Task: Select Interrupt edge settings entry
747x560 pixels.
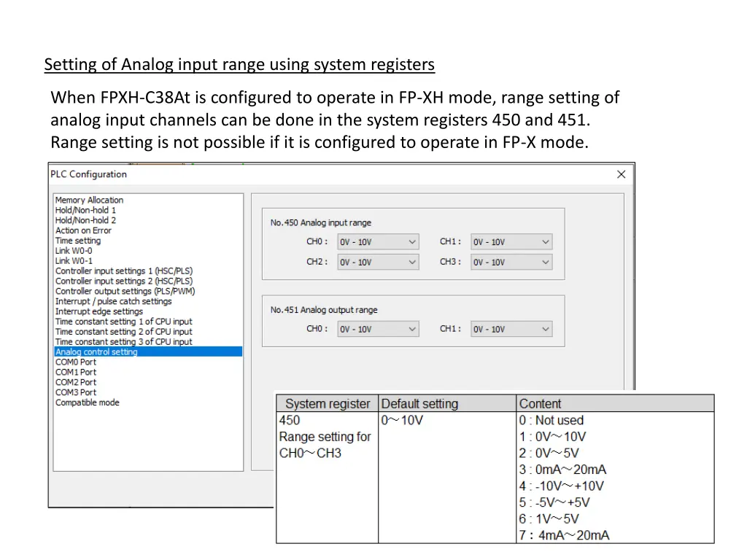Action: [x=98, y=311]
